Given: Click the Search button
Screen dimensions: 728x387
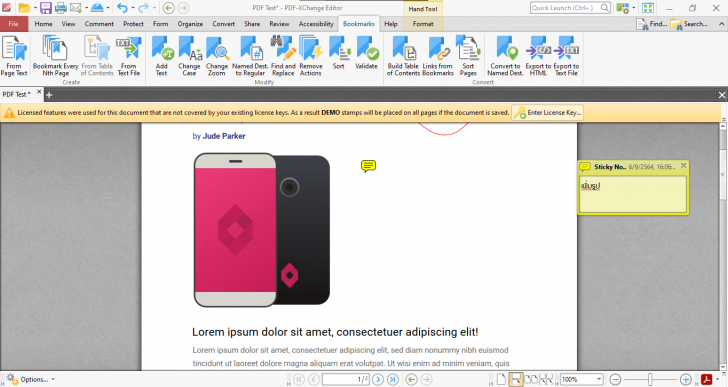Looking at the screenshot, I should coord(689,24).
